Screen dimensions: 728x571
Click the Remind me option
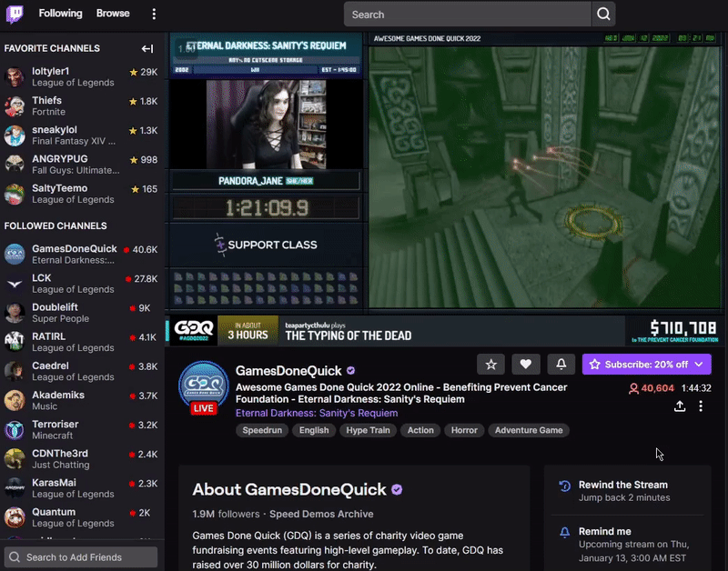[x=628, y=544]
